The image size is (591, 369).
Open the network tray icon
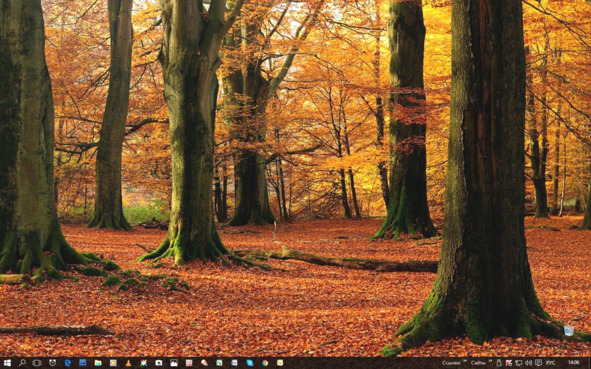(x=519, y=363)
